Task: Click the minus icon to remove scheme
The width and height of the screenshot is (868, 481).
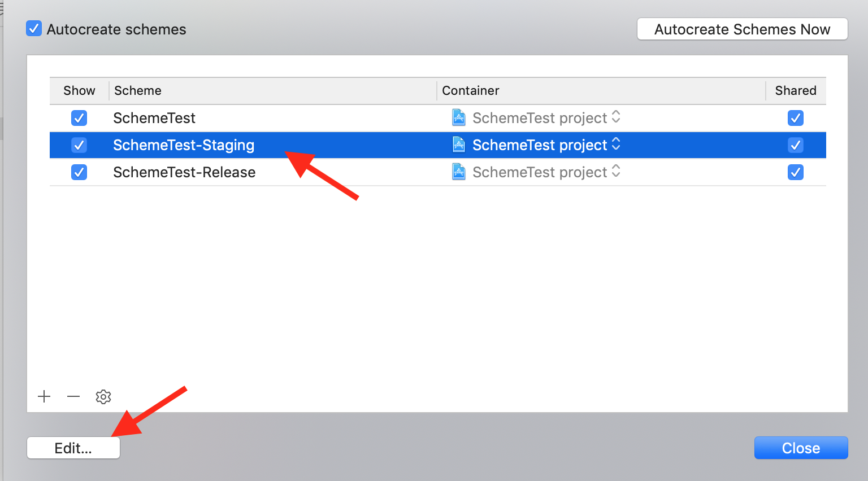Action: [73, 397]
